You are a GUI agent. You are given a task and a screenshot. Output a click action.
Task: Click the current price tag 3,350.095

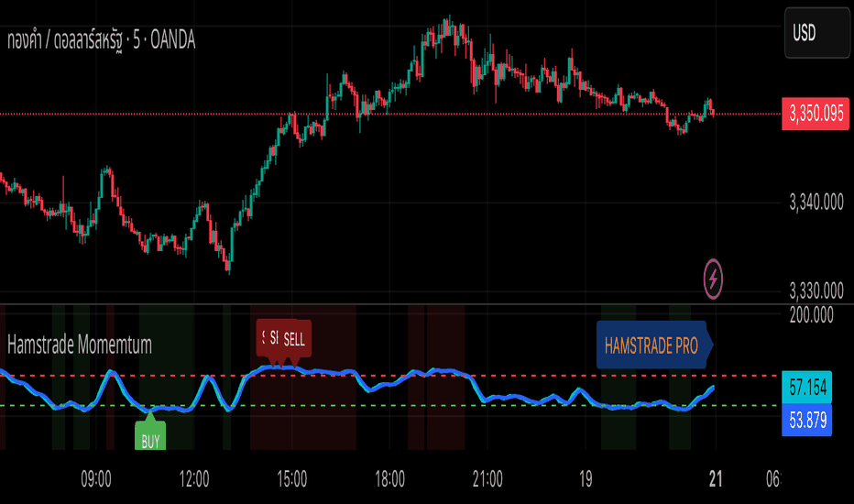coord(816,114)
